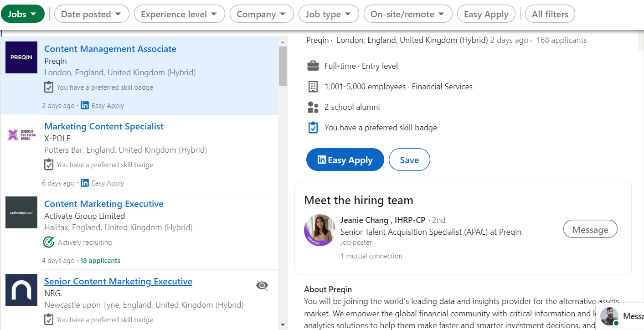
Task: Click LinkedIn icon in X-POLE Easy Apply row
Action: (x=85, y=183)
